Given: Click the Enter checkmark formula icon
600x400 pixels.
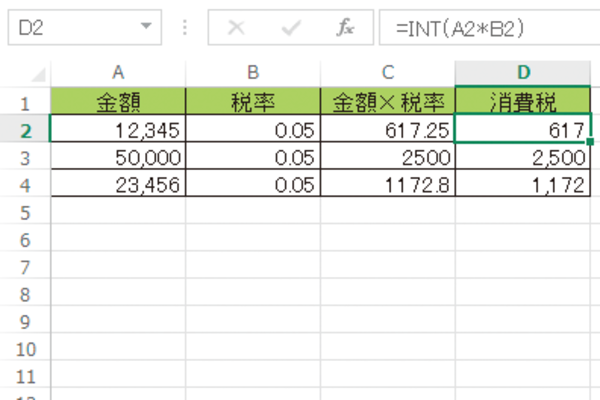Looking at the screenshot, I should pos(291,28).
